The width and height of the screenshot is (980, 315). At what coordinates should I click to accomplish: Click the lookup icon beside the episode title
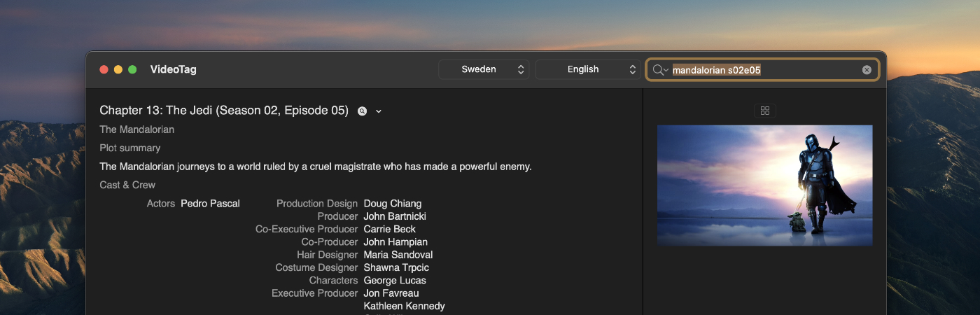[x=362, y=111]
